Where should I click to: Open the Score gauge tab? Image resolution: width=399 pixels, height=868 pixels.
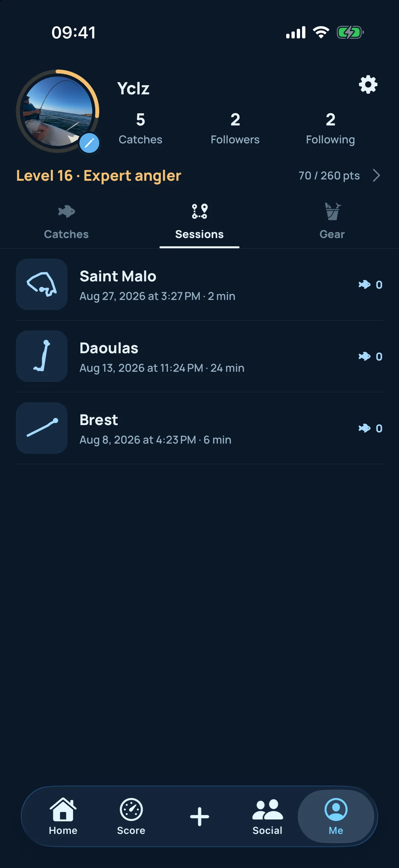point(131,816)
